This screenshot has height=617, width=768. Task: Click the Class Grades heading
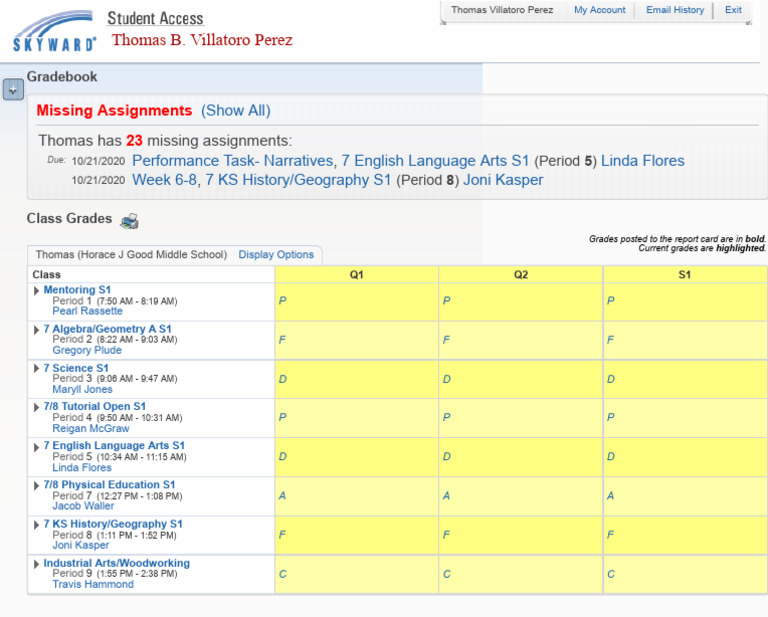(x=70, y=218)
